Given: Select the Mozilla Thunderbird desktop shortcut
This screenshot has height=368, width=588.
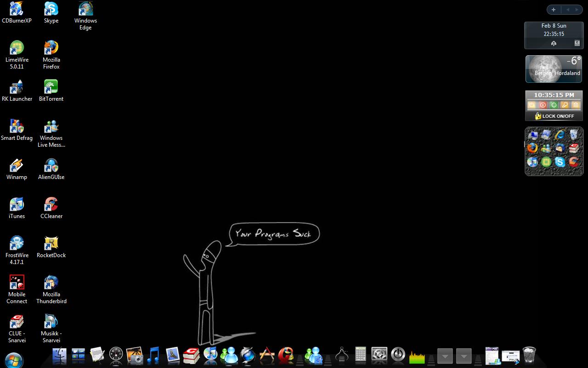Looking at the screenshot, I should (x=51, y=289).
